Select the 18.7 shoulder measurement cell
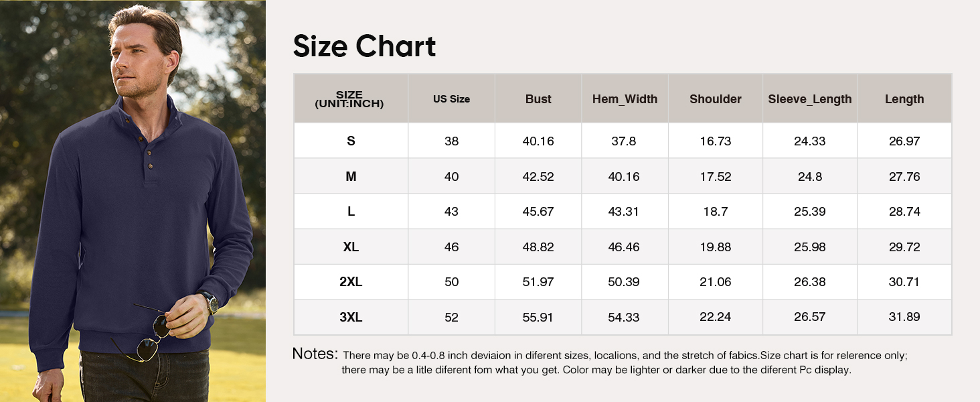Screen dimensions: 980x402 pos(715,212)
